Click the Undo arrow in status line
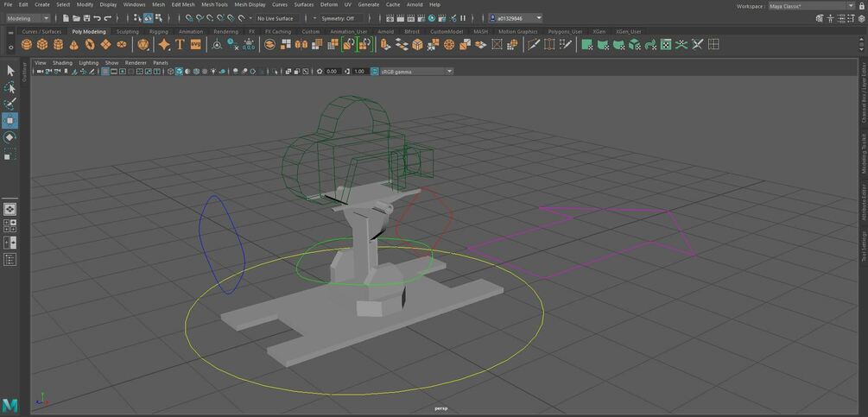 pos(97,18)
